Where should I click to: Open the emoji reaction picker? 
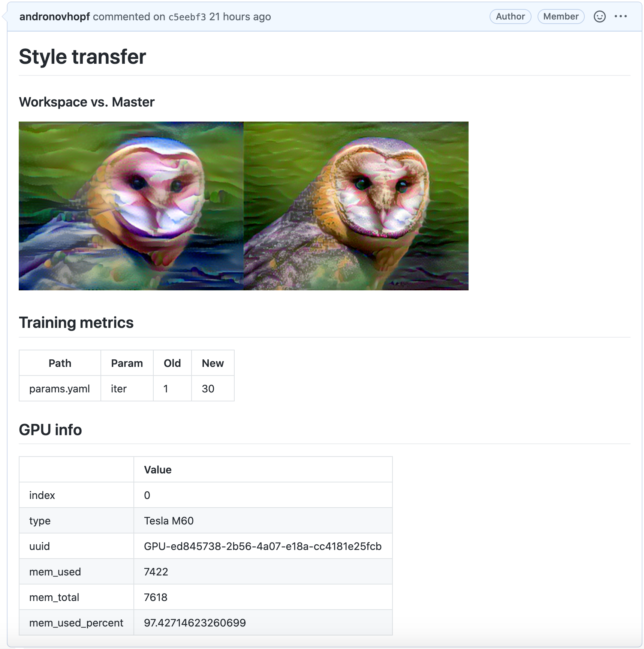click(599, 17)
